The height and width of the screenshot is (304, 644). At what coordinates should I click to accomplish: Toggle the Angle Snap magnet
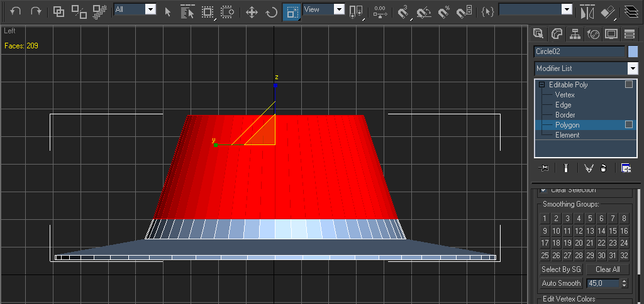coord(424,12)
